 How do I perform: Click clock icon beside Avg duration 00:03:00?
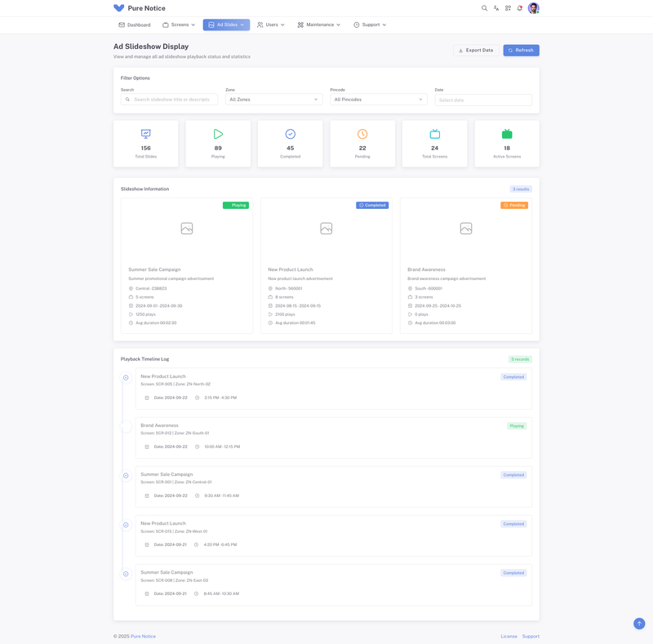point(410,323)
